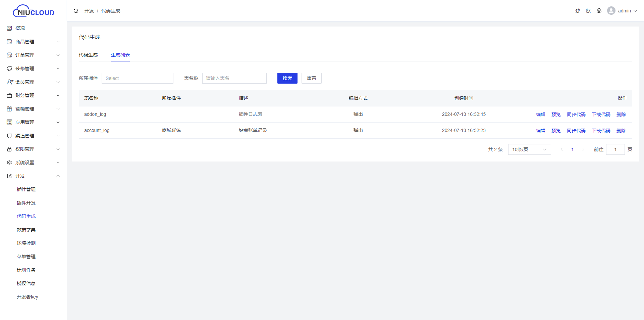Open 概况 overview in the sidebar

pyautogui.click(x=20, y=28)
